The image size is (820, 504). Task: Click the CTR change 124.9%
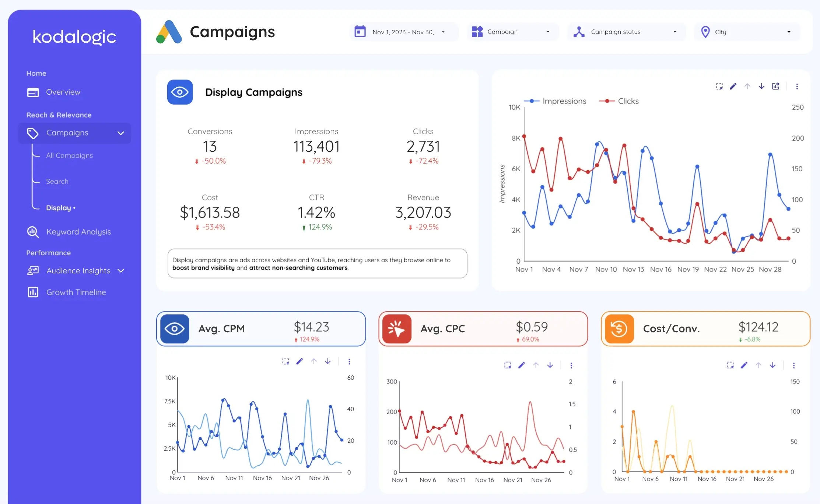[x=317, y=227]
